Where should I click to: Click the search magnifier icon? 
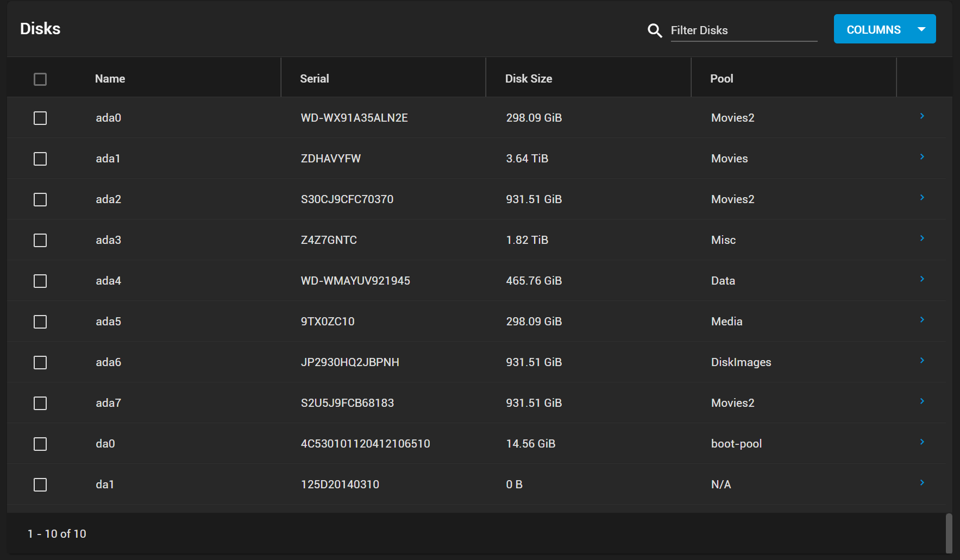(x=655, y=30)
